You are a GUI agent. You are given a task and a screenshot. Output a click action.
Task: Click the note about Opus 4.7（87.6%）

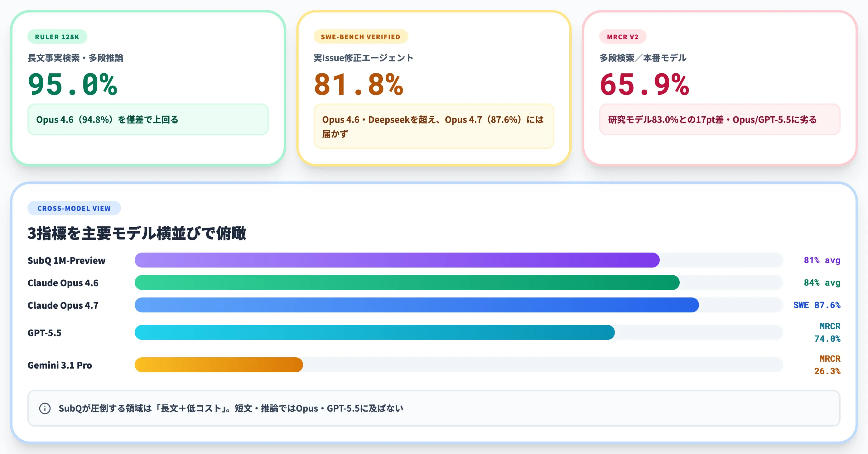pyautogui.click(x=434, y=126)
